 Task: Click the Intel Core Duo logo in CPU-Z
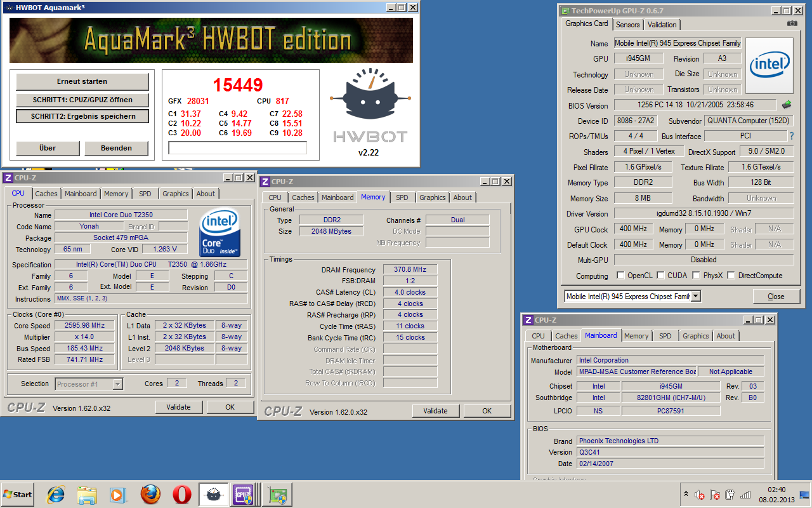click(219, 232)
